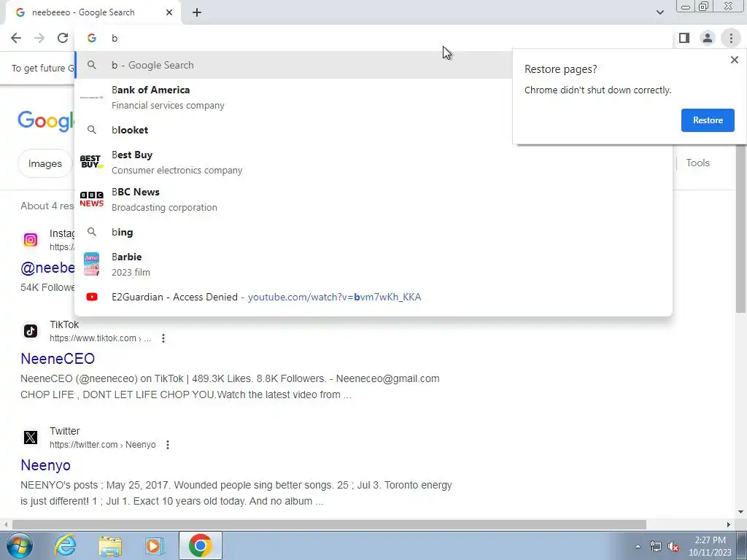Open the TikTok result's three-dot options
Screen dimensions: 747x560
[x=163, y=338]
